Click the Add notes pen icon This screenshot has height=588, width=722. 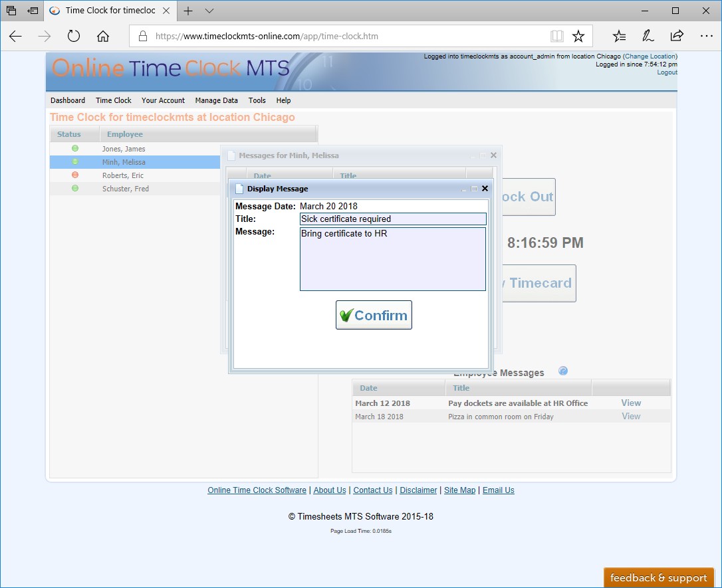click(648, 37)
